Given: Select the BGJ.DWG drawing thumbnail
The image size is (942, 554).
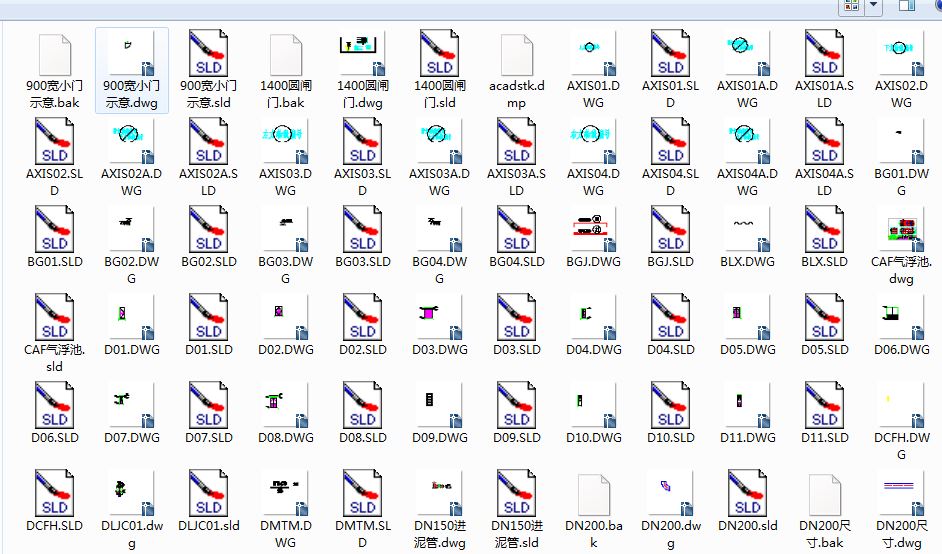Looking at the screenshot, I should [x=594, y=230].
